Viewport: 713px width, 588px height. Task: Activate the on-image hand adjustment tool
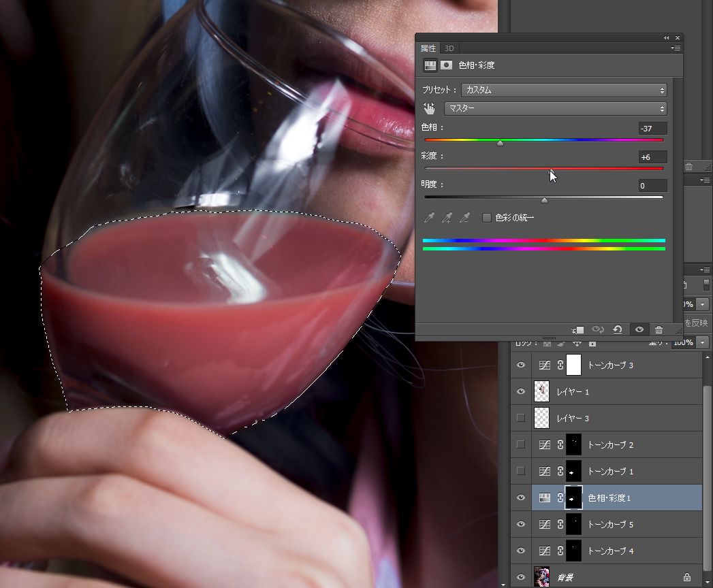[429, 108]
